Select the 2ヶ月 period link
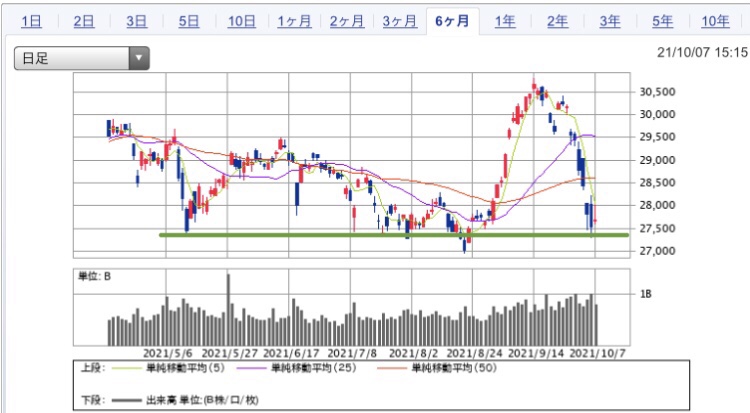Screen dimensions: 750x413 point(347,22)
